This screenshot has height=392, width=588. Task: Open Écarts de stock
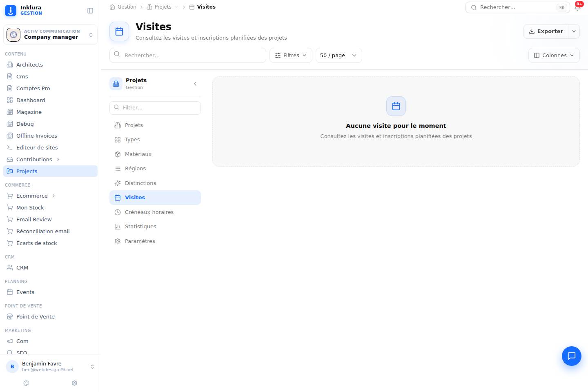[50, 243]
